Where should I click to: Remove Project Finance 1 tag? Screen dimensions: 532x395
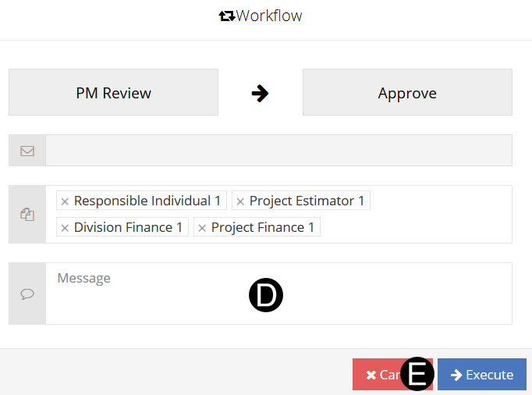[202, 228]
